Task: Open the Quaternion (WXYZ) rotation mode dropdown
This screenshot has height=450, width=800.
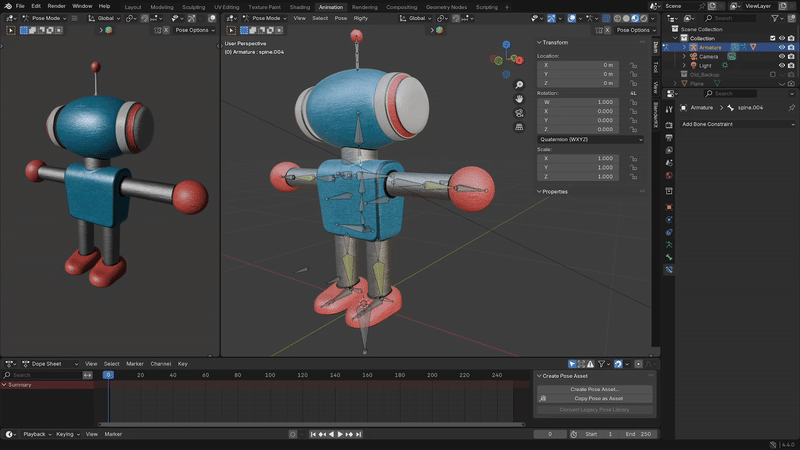Action: click(590, 140)
